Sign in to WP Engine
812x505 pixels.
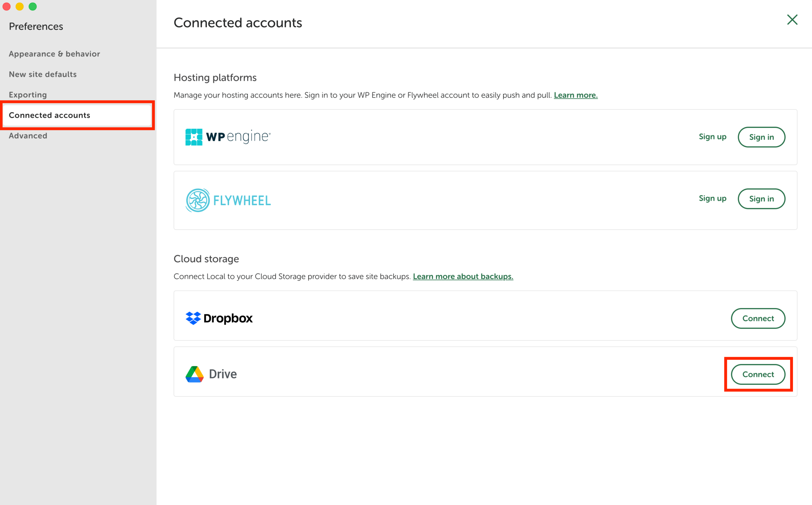[x=761, y=137]
